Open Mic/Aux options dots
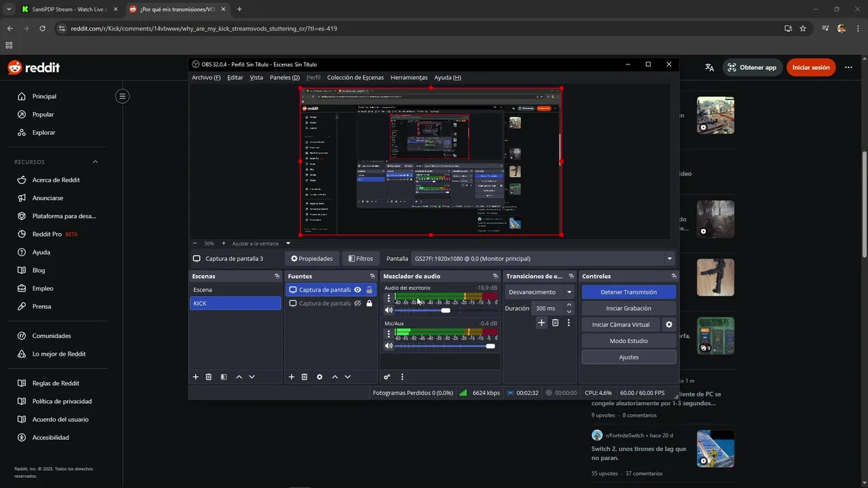Viewport: 868px width, 488px height. (389, 333)
